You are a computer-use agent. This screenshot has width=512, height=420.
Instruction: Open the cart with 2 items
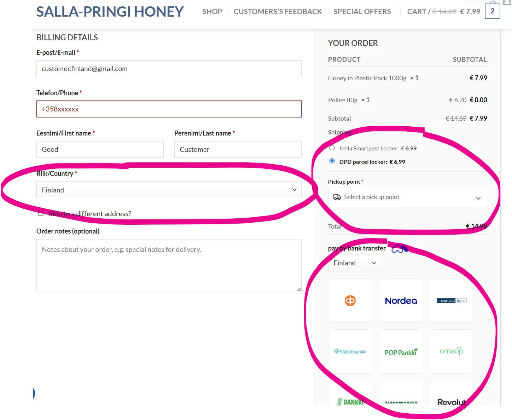(492, 11)
